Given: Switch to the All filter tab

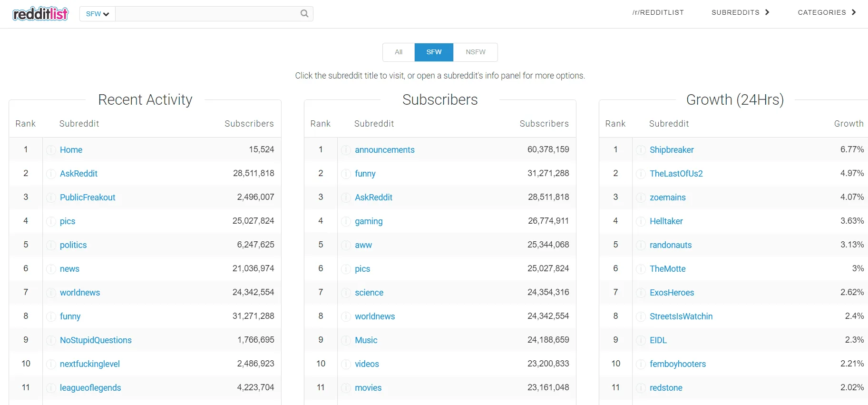Looking at the screenshot, I should point(399,52).
